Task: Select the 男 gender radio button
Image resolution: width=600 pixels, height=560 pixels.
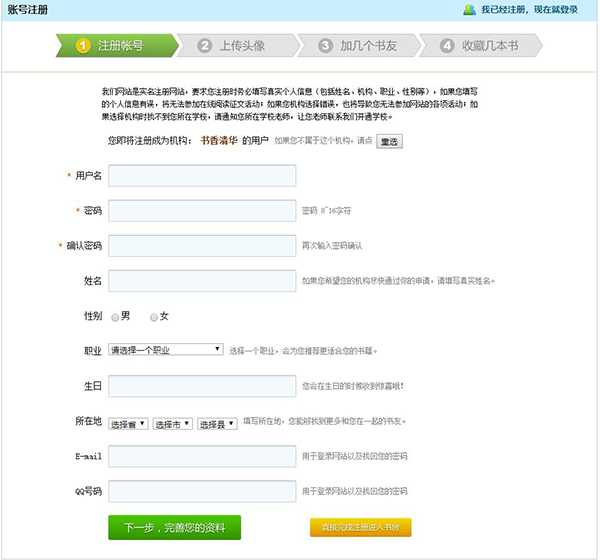Action: point(116,317)
